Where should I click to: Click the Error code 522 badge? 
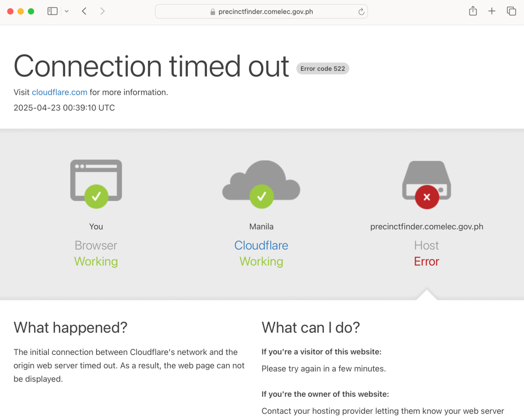323,69
